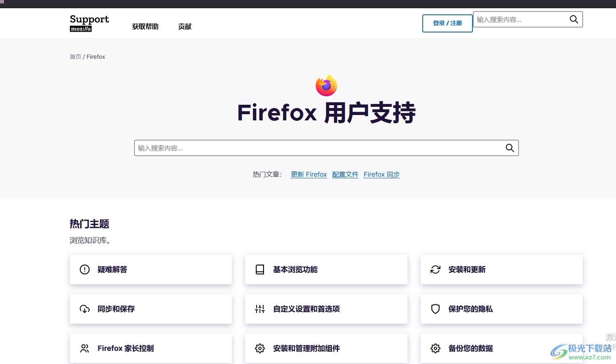Click the refresh icon on the 安装和更新 card
This screenshot has width=616, height=364.
435,270
